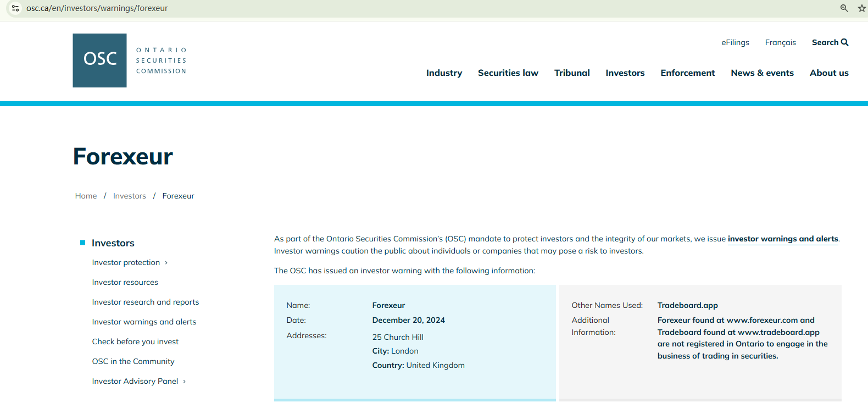Go to eFilings
Image resolution: width=868 pixels, height=402 pixels.
click(x=735, y=42)
